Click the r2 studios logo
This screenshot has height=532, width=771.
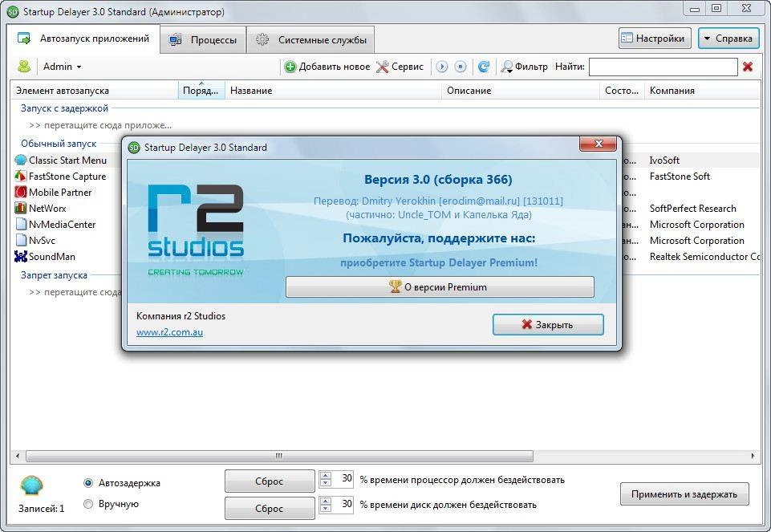click(x=196, y=229)
